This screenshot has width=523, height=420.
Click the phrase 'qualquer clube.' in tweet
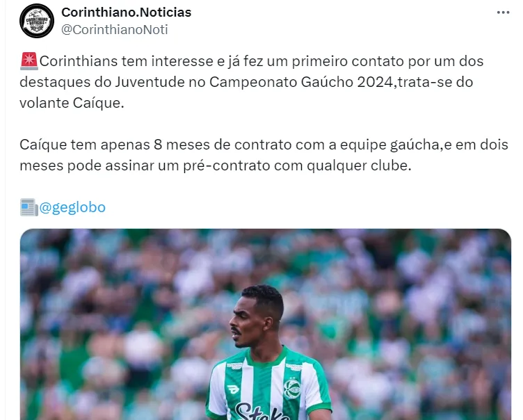359,165
